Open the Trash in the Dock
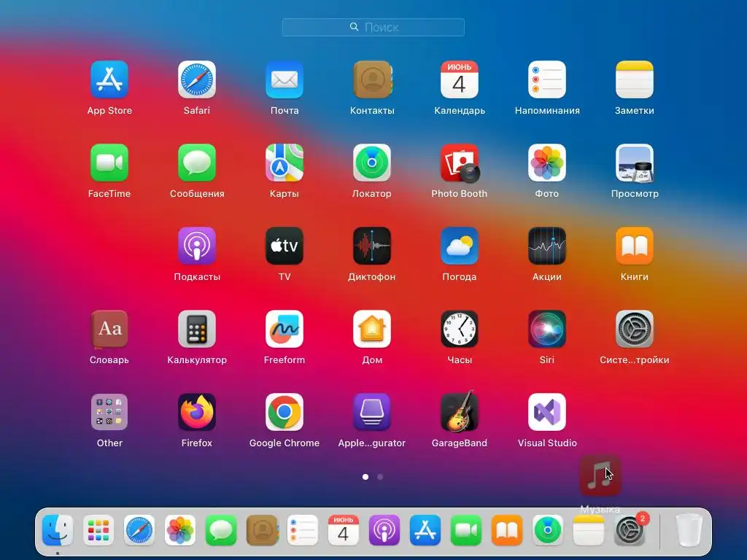Screen dimensions: 747x560 [689, 530]
